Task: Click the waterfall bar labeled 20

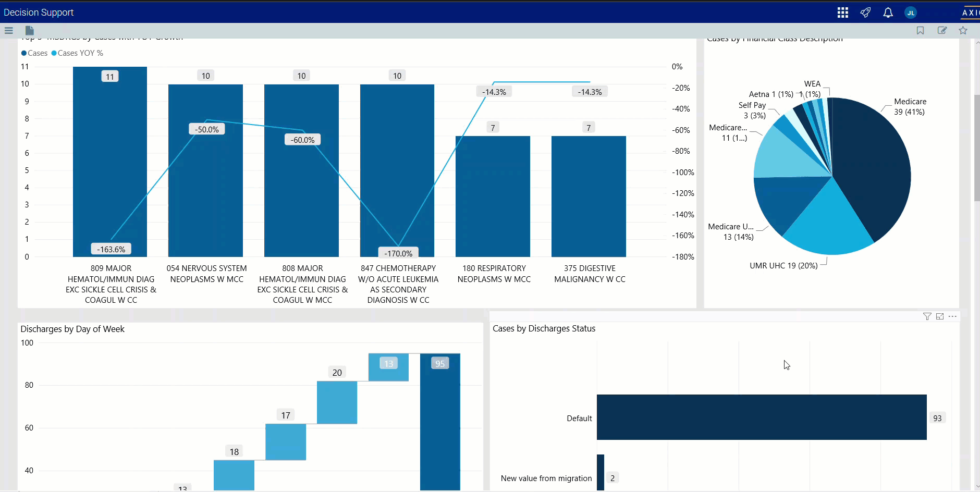Action: point(337,402)
